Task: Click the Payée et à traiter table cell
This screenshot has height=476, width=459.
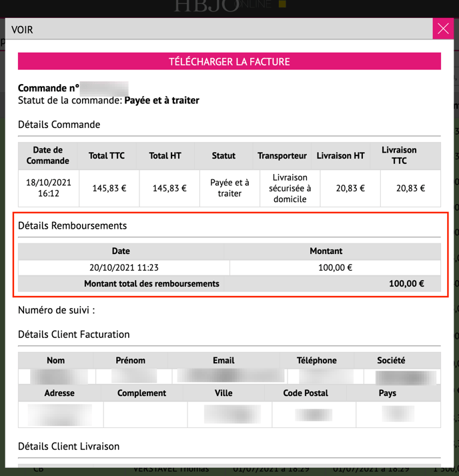Action: [x=229, y=188]
